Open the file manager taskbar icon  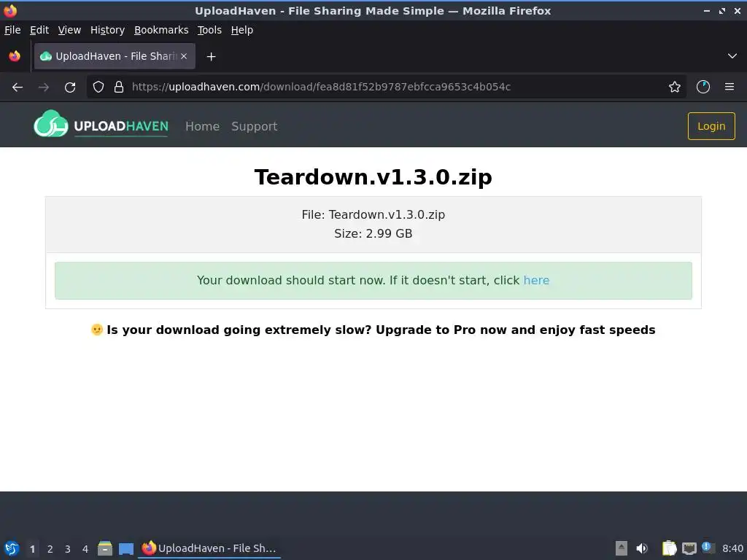coord(105,548)
